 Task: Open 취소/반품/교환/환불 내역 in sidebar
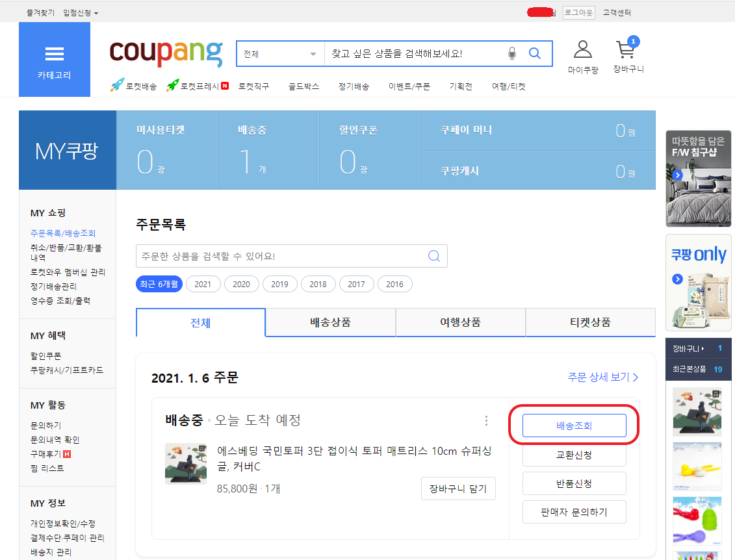click(66, 252)
